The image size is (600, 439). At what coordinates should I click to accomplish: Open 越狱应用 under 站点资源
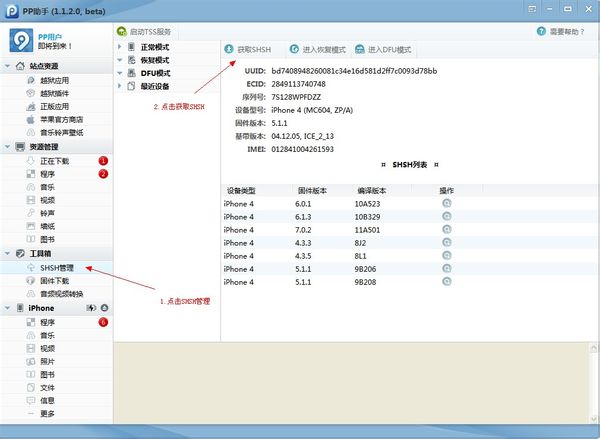(x=55, y=79)
